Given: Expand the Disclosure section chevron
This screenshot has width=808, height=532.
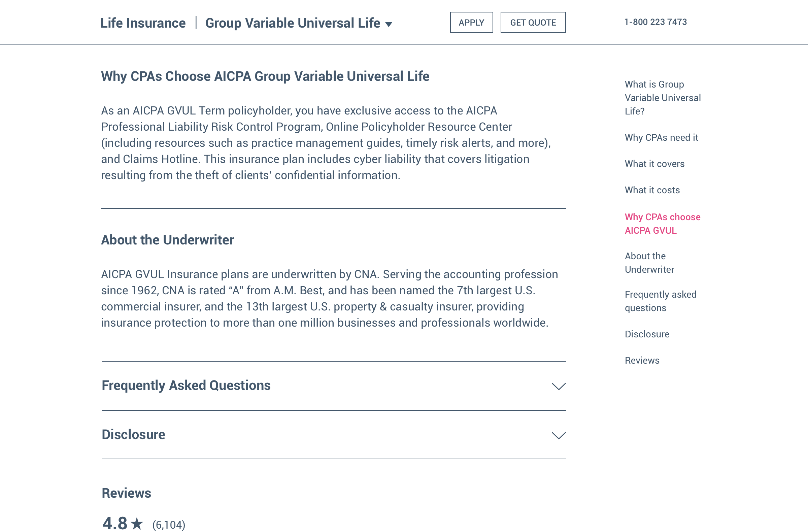Looking at the screenshot, I should click(x=559, y=435).
